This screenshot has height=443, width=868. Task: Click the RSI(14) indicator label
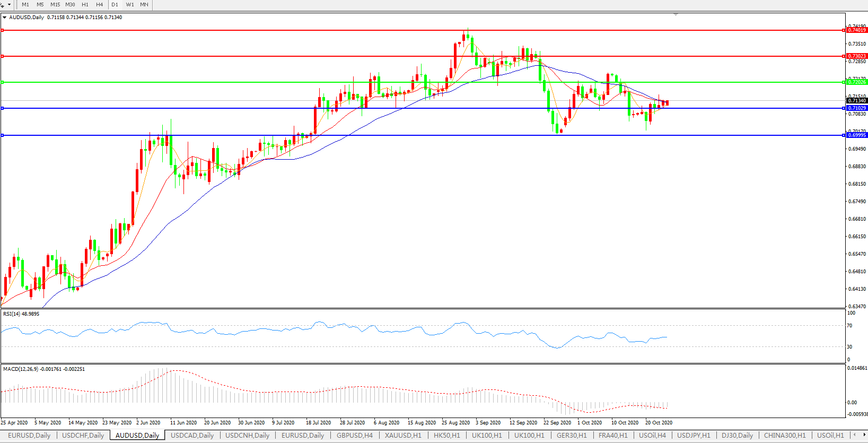click(x=21, y=314)
